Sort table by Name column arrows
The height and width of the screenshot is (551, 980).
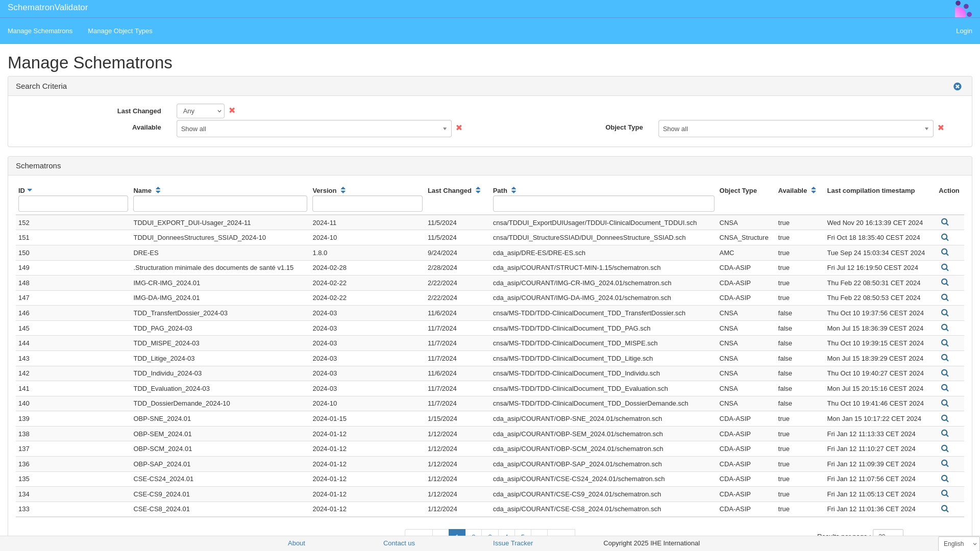click(158, 190)
